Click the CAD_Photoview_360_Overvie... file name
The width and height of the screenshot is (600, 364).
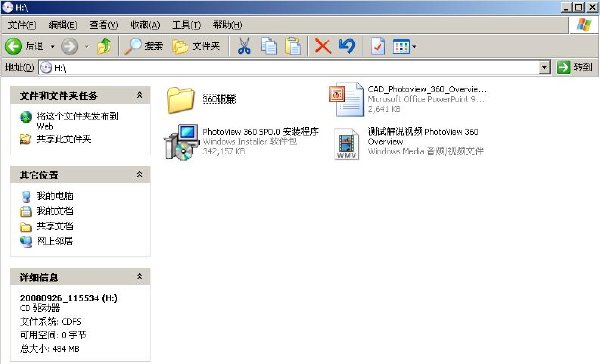[427, 89]
